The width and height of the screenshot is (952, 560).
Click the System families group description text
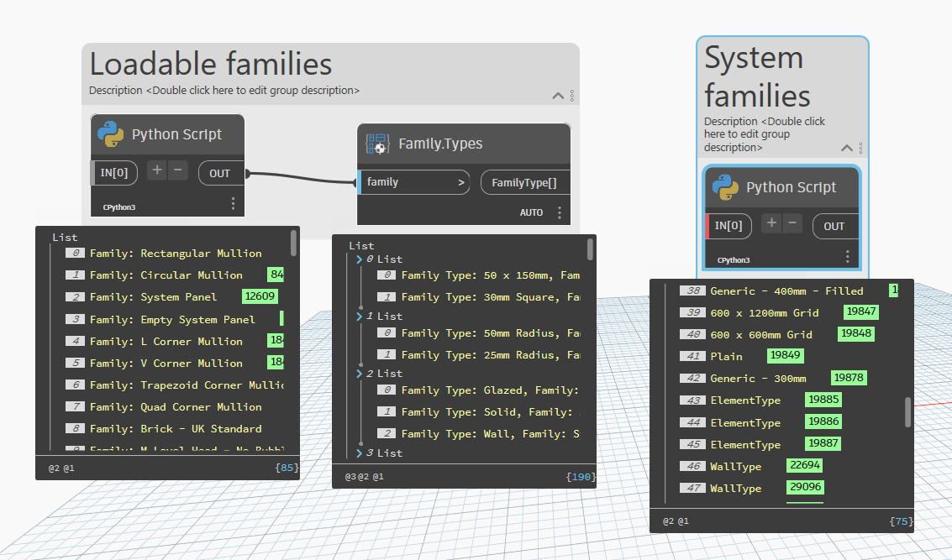[x=765, y=134]
